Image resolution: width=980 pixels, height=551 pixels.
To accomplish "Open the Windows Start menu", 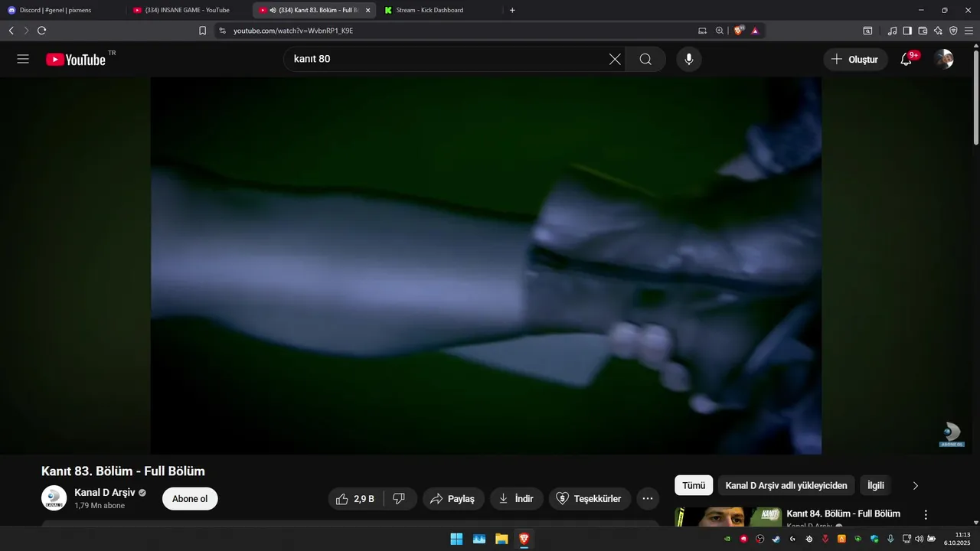I will coord(456,539).
